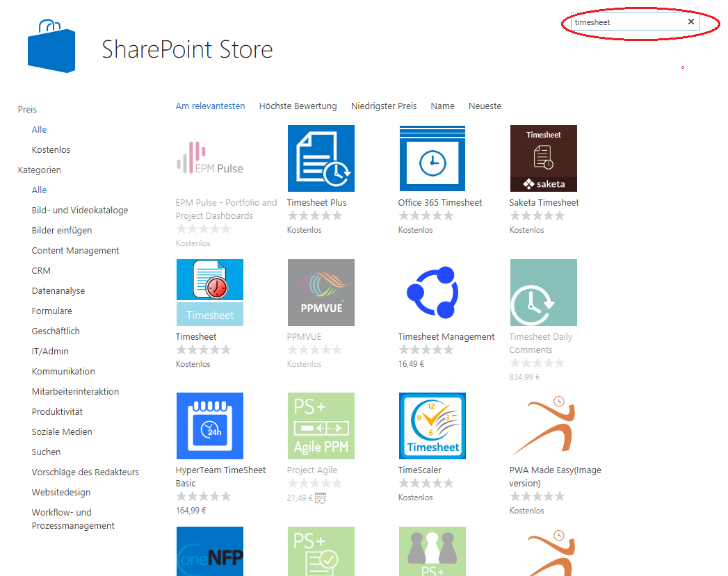Filter by Formulare category
Image resolution: width=728 pixels, height=576 pixels.
click(51, 311)
